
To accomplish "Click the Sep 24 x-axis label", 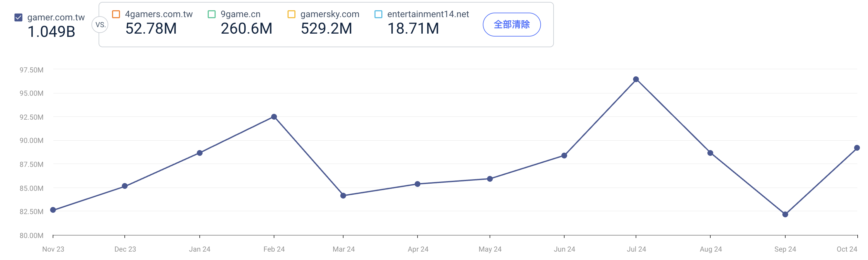I will (785, 249).
